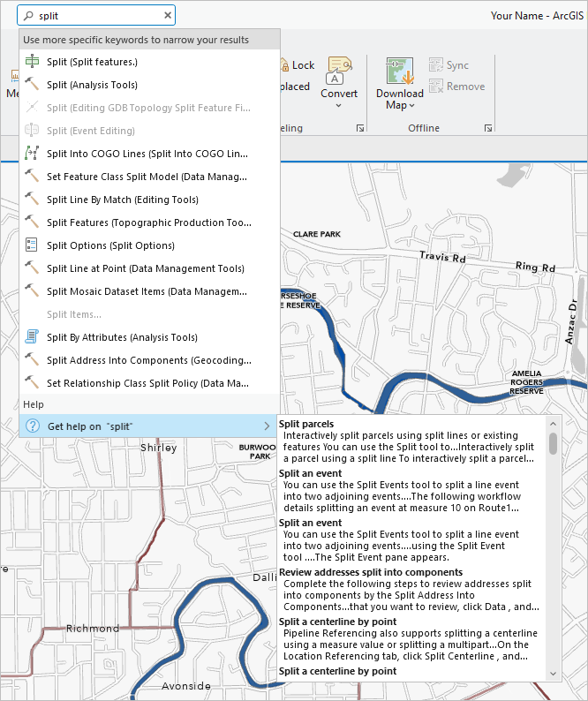The width and height of the screenshot is (588, 701).
Task: Open the Split parcels help topic
Action: coord(306,424)
